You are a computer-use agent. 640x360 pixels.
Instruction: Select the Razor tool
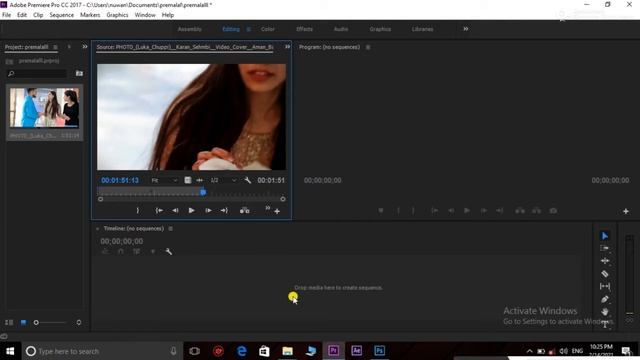(x=605, y=273)
